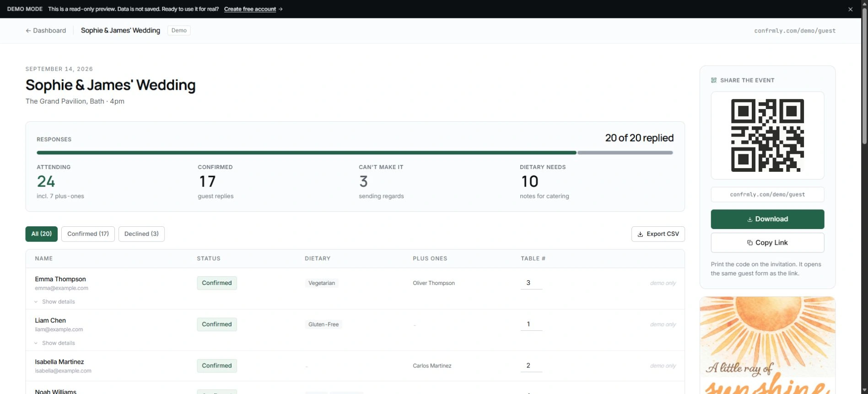Expand Show details for Liam Chen
Viewport: 868px width, 394px height.
coord(54,343)
